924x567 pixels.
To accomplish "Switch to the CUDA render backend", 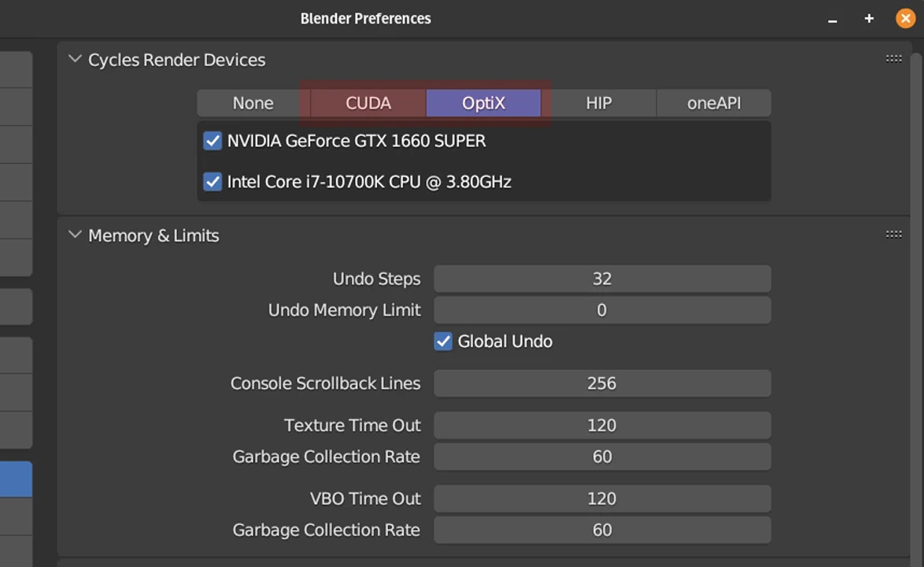I will [368, 103].
